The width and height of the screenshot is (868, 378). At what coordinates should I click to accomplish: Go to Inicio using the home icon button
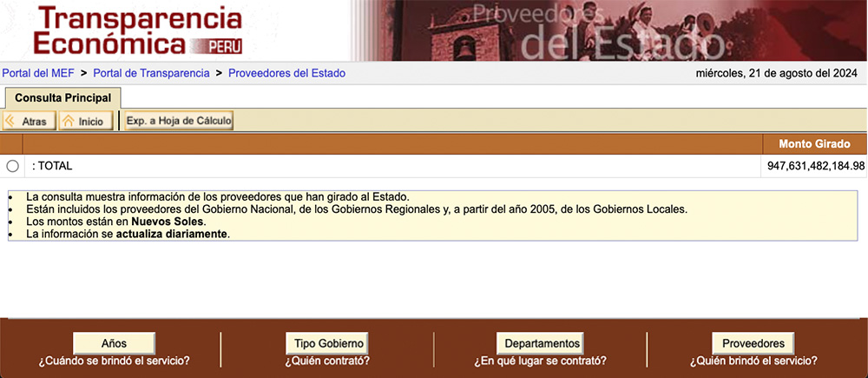pos(84,122)
